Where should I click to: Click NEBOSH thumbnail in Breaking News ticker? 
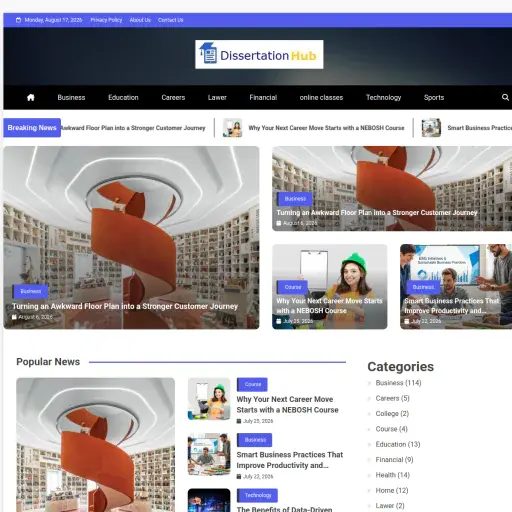tap(232, 128)
